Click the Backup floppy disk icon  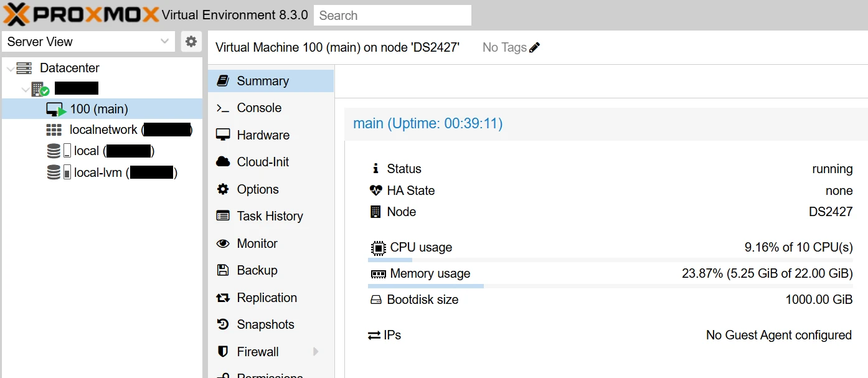[223, 270]
